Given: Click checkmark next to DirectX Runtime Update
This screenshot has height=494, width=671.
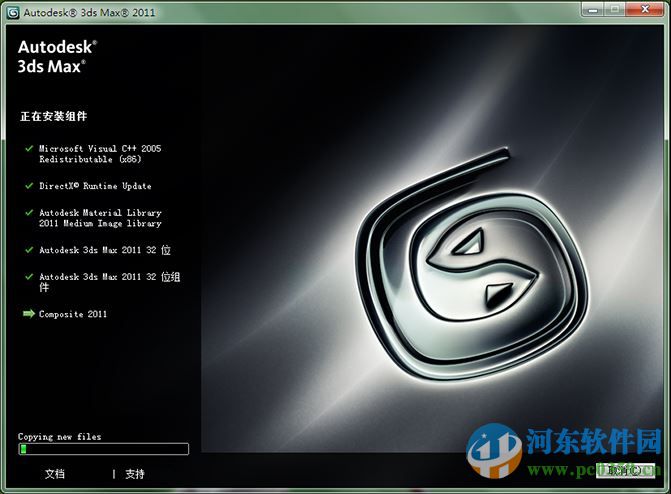Looking at the screenshot, I should (29, 186).
